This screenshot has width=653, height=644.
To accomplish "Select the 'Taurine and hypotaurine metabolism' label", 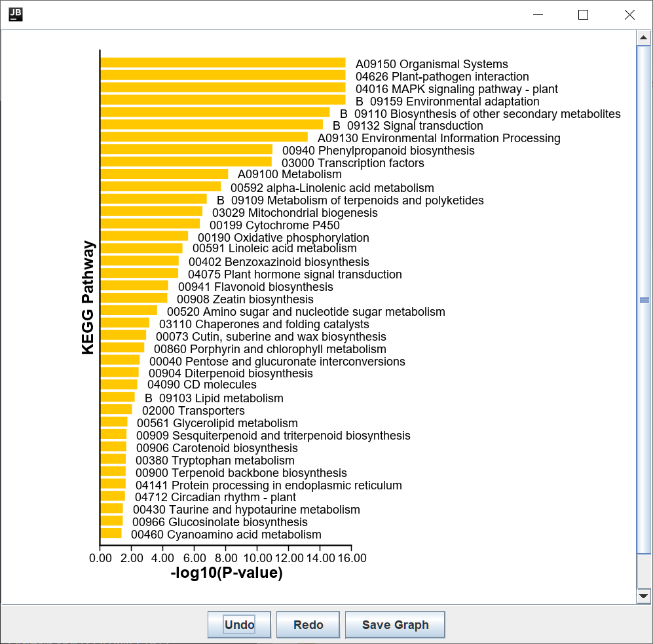I will [265, 510].
